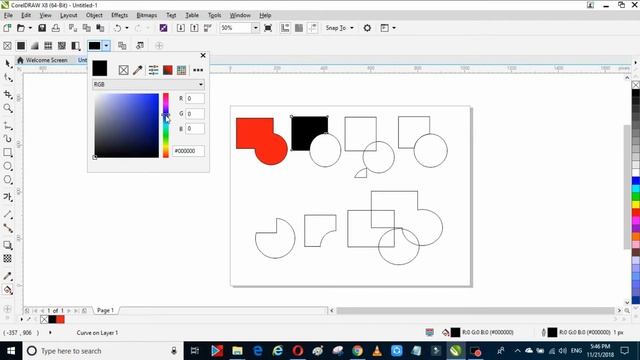The height and width of the screenshot is (360, 640).
Task: Click the Import icon
Action: pyautogui.click(x=181, y=28)
